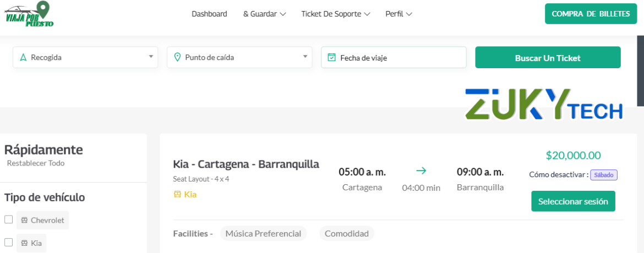Click the bus icon beside Chevrolet
Screen dimensions: 644x253
click(x=24, y=220)
